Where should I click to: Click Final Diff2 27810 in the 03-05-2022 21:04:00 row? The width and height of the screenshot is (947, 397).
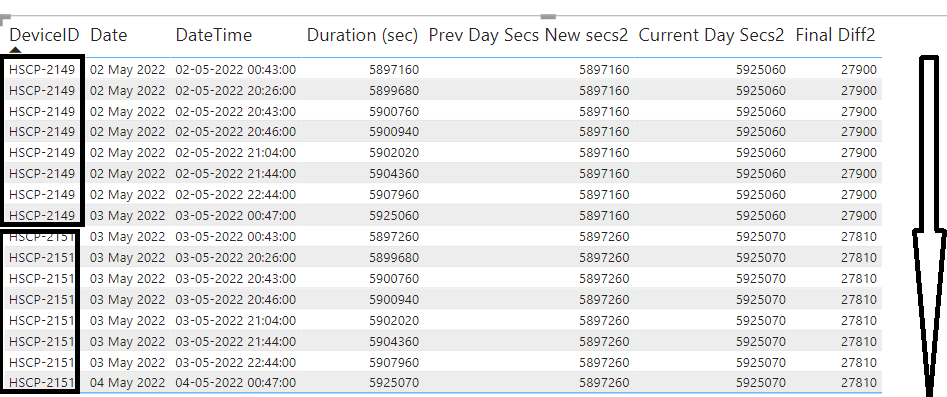pos(858,320)
